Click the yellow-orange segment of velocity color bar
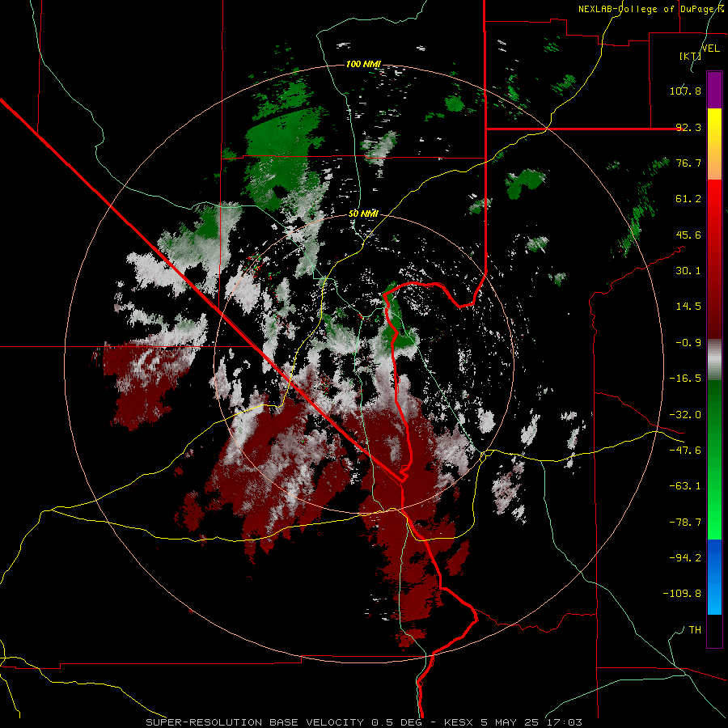This screenshot has height=728, width=728. pos(714,144)
